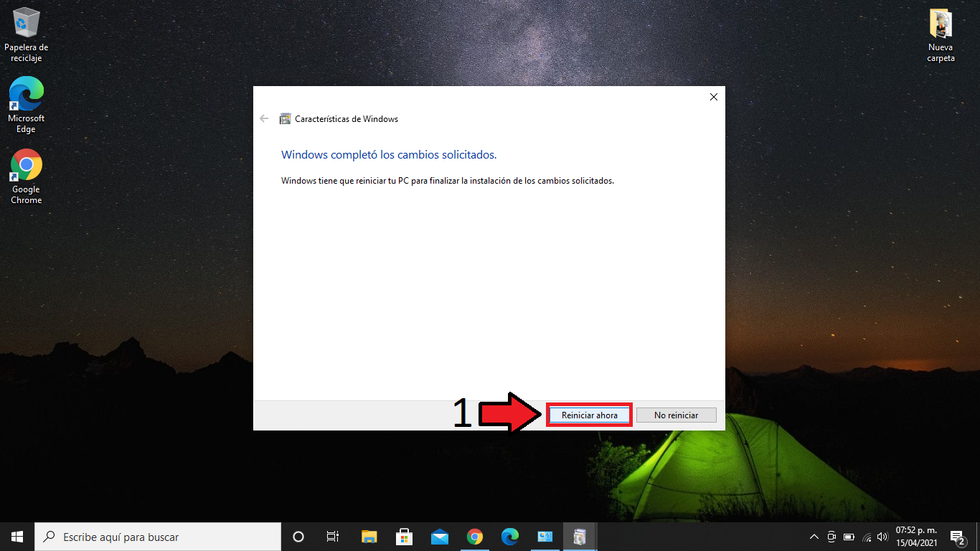
Task: Select the 'Nueva carpeta' desktop folder
Action: (941, 35)
